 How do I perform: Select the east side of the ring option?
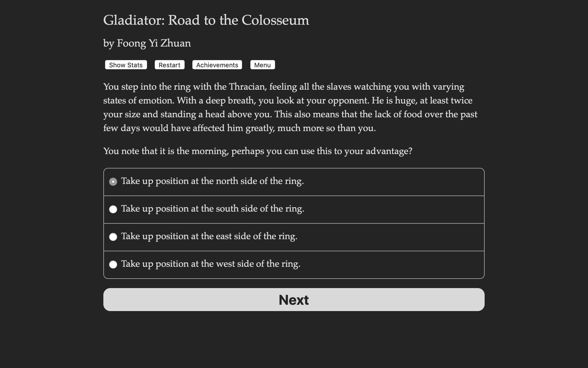coord(209,236)
